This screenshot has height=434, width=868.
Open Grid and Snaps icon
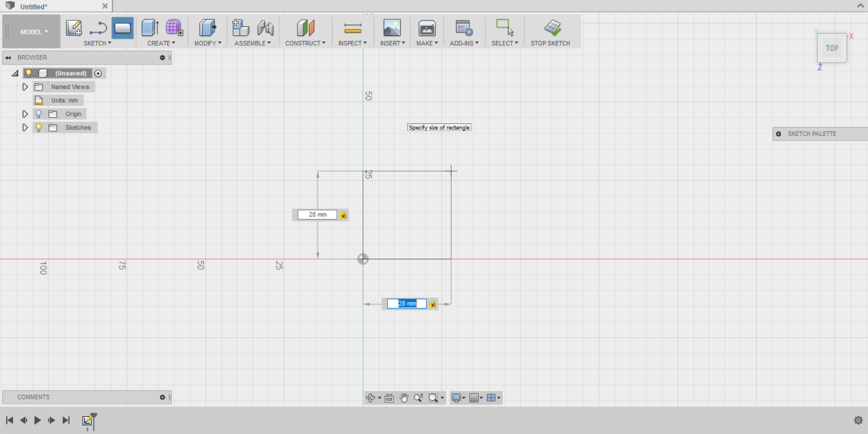pos(474,398)
